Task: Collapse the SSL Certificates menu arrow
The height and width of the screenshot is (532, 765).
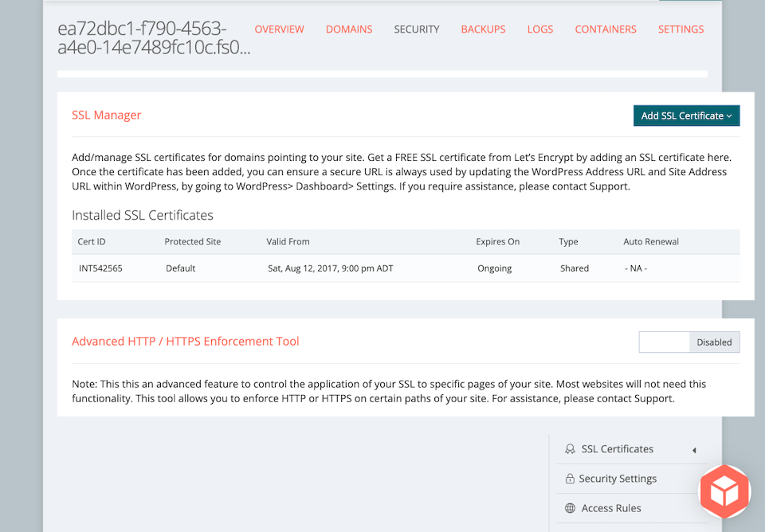Action: click(x=694, y=450)
